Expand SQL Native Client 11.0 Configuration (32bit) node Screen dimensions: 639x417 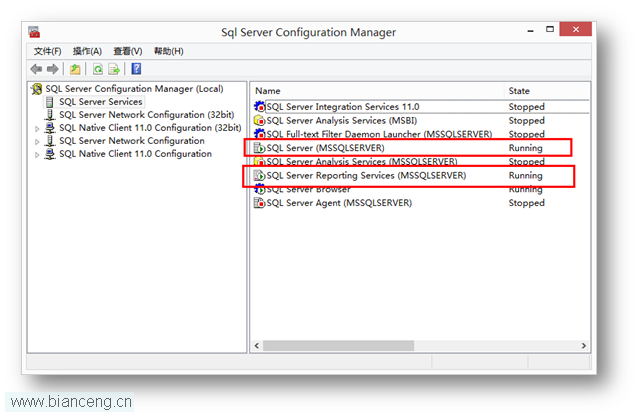point(37,129)
